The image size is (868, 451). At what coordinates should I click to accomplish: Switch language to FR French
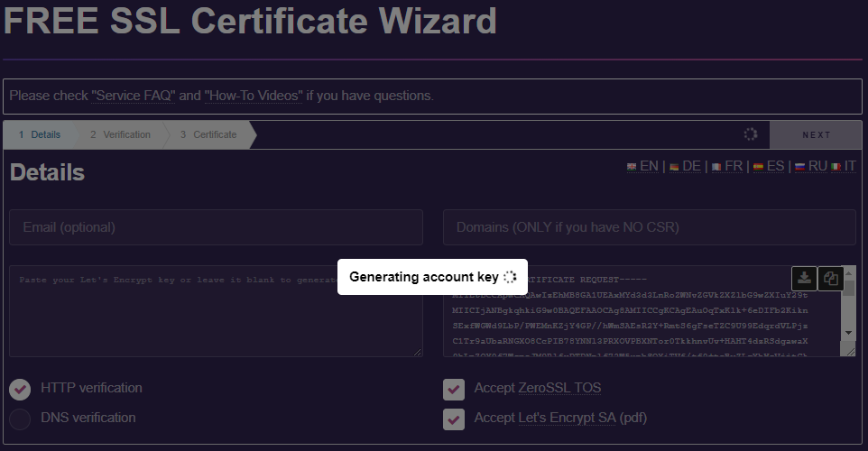pyautogui.click(x=727, y=166)
